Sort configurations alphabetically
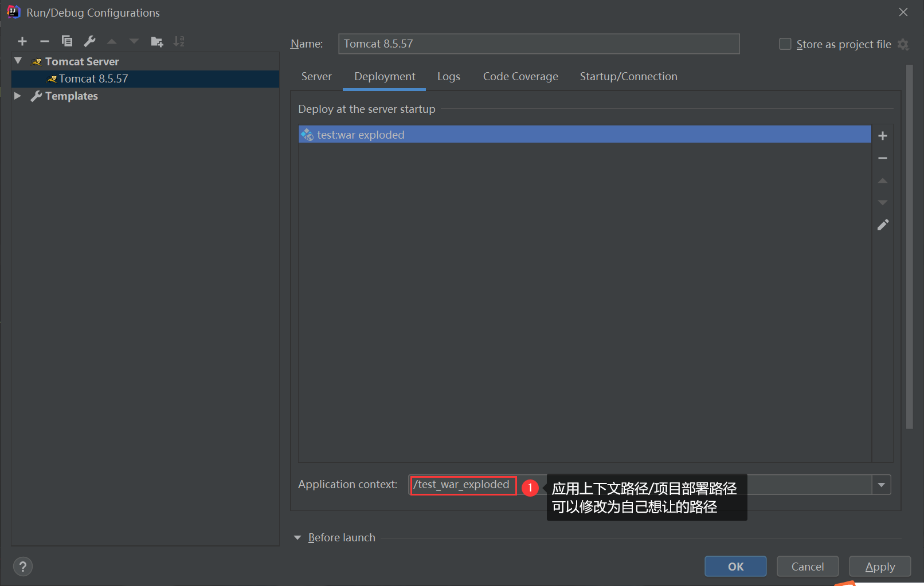 coord(179,41)
